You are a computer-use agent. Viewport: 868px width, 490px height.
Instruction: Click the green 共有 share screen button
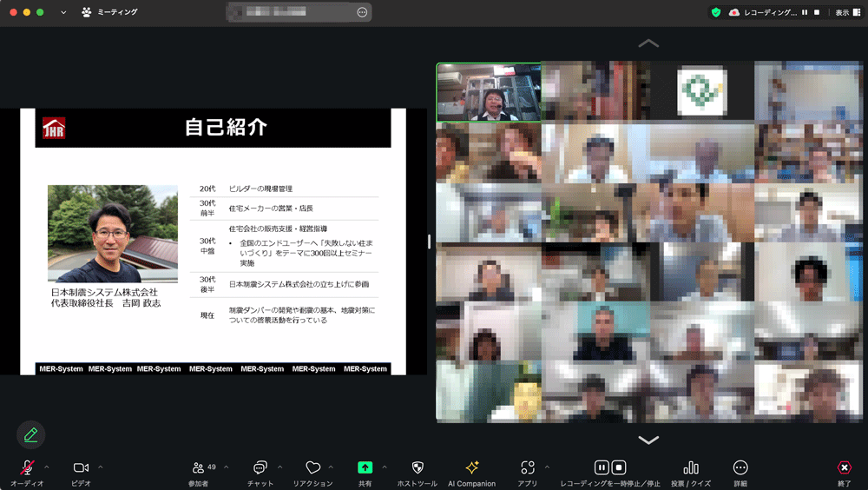365,467
